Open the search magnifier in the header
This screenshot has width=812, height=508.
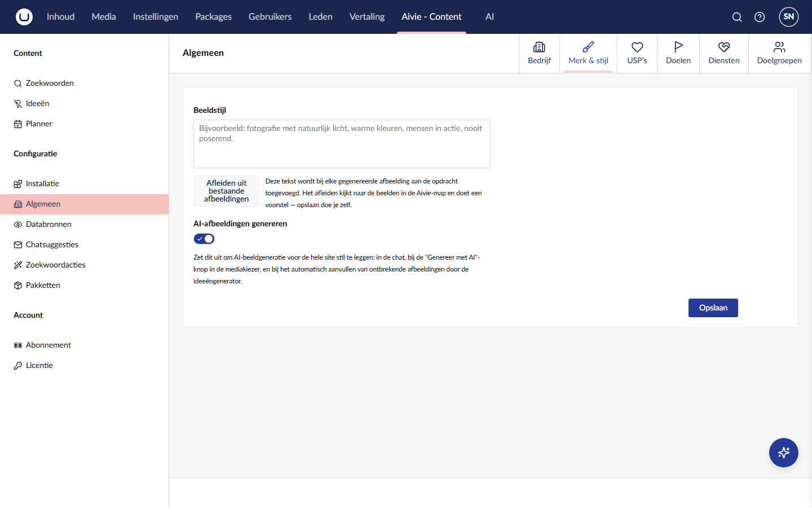click(737, 17)
